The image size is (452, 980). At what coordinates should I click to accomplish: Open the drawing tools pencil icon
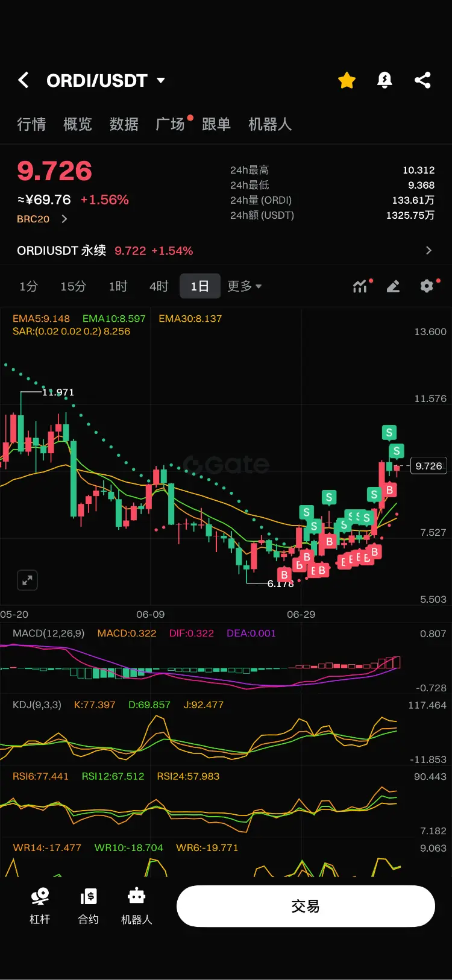click(x=393, y=286)
